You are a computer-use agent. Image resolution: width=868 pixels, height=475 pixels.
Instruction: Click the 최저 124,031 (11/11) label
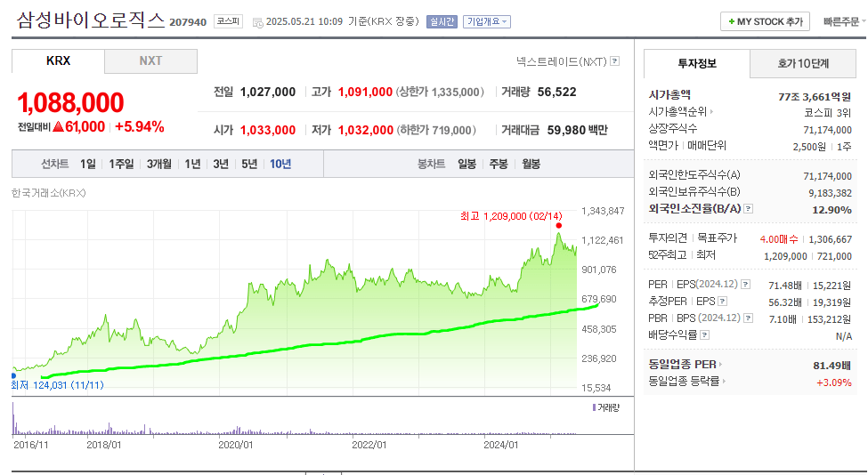point(57,385)
